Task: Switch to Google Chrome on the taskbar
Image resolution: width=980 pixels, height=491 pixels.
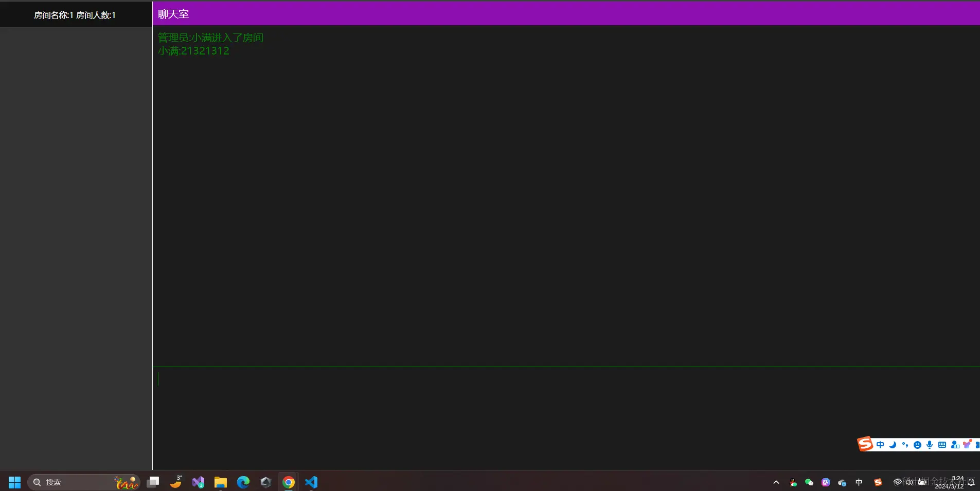Action: pos(289,482)
